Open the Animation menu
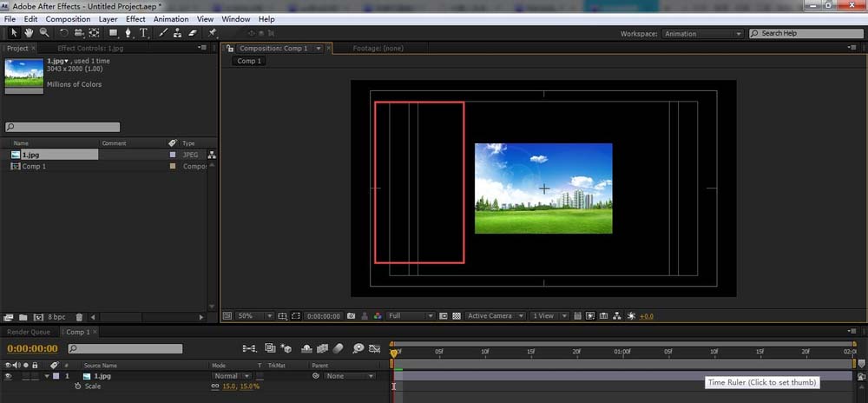The width and height of the screenshot is (868, 403). (169, 18)
